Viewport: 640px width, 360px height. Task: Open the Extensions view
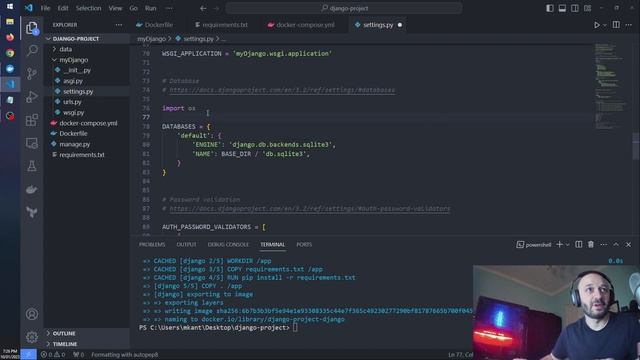(x=32, y=120)
